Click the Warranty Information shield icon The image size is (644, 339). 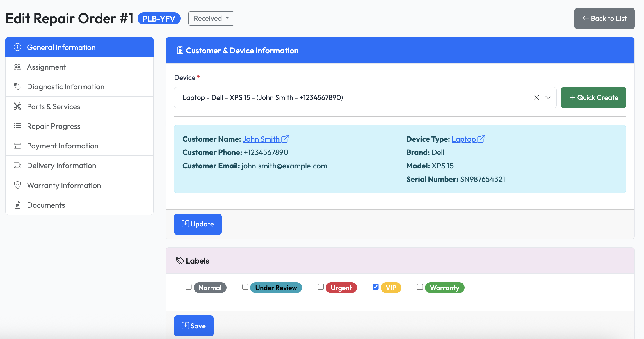pos(17,185)
